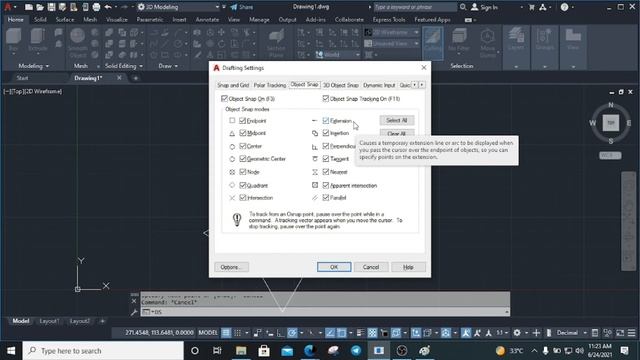Click the Type a keyword search field
640x360 pixels.
415,7
